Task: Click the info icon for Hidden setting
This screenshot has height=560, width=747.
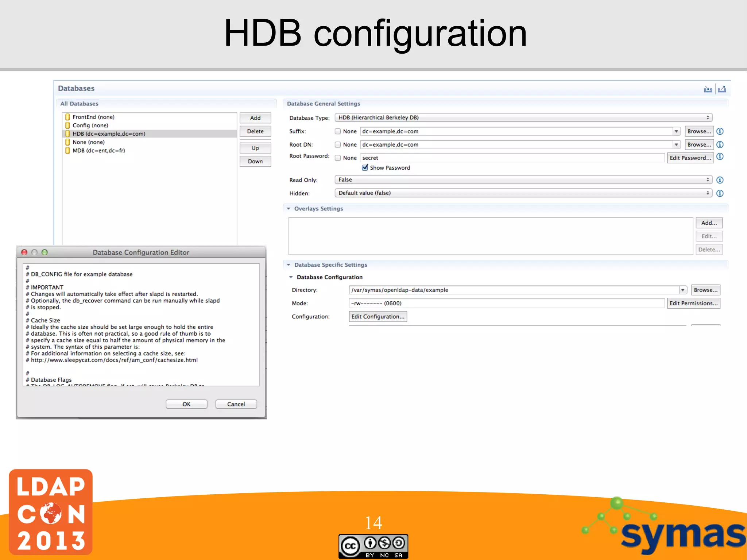Action: pyautogui.click(x=720, y=193)
